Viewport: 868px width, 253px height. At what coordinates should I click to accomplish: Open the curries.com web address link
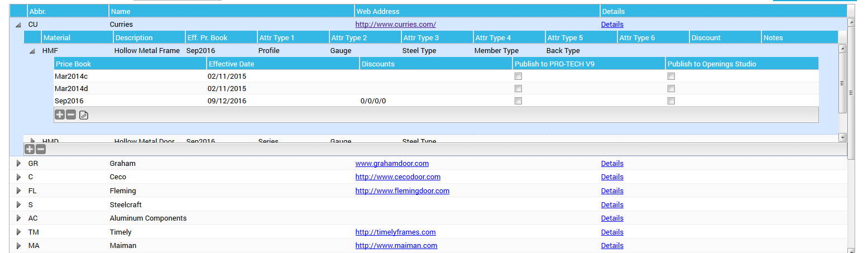click(395, 25)
